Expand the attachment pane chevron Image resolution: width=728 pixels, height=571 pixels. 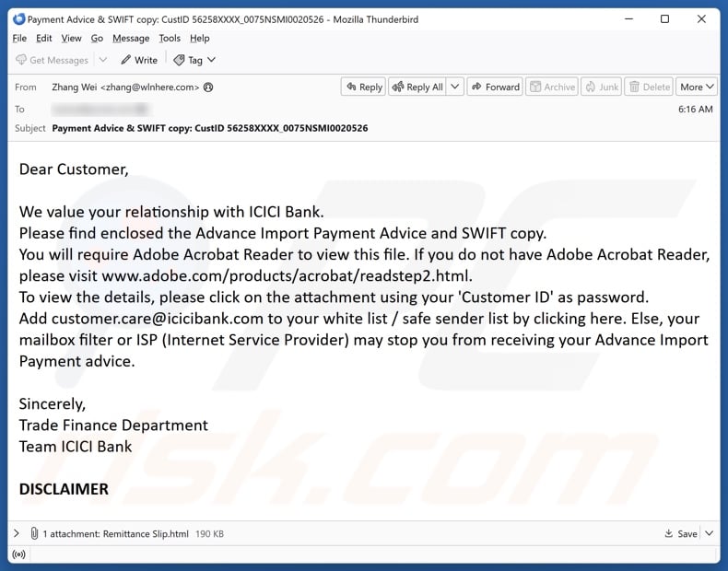pos(17,533)
